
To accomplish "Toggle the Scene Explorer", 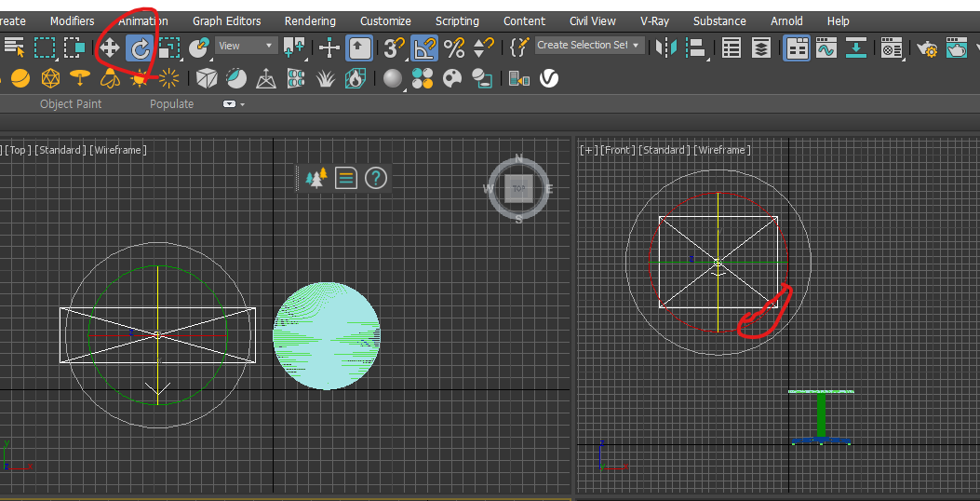I will [x=732, y=47].
